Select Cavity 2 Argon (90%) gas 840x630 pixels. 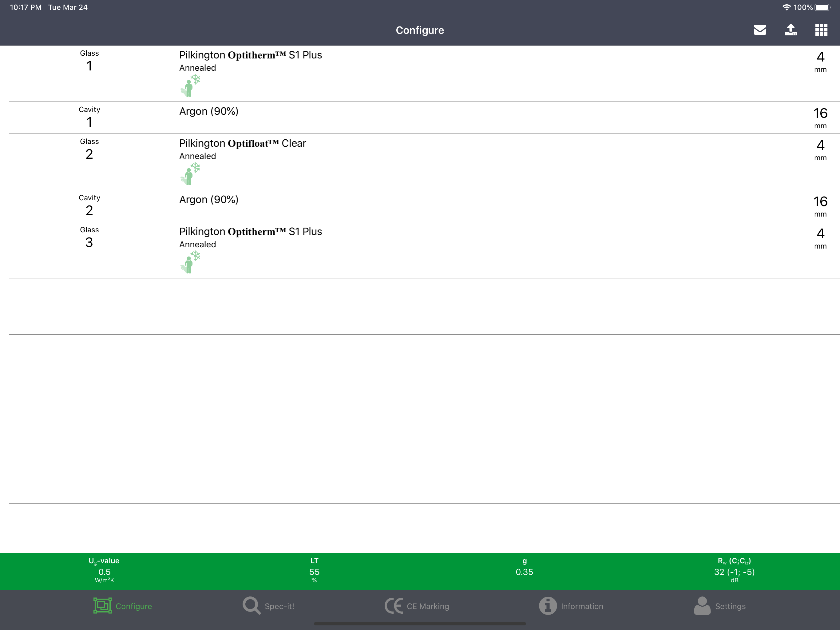[209, 199]
